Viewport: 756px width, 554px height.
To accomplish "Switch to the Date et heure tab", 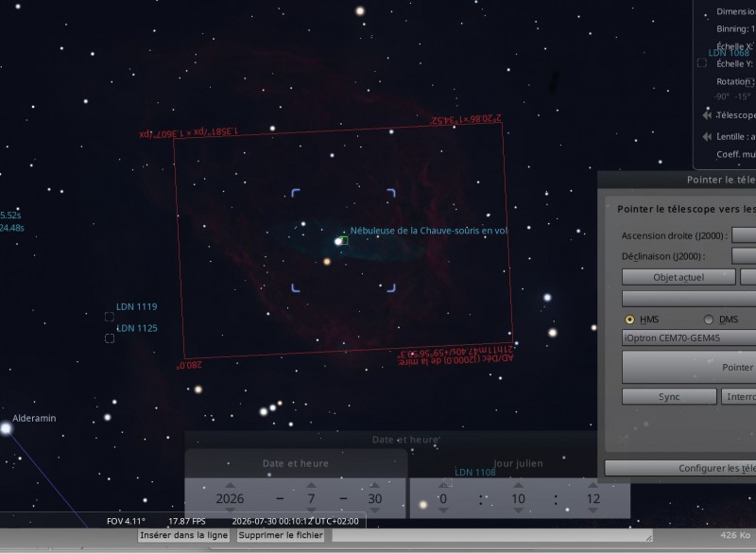I will pos(296,463).
